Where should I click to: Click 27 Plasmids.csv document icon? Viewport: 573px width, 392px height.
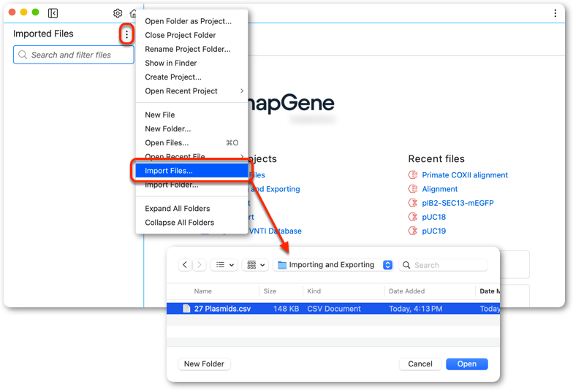tap(187, 309)
